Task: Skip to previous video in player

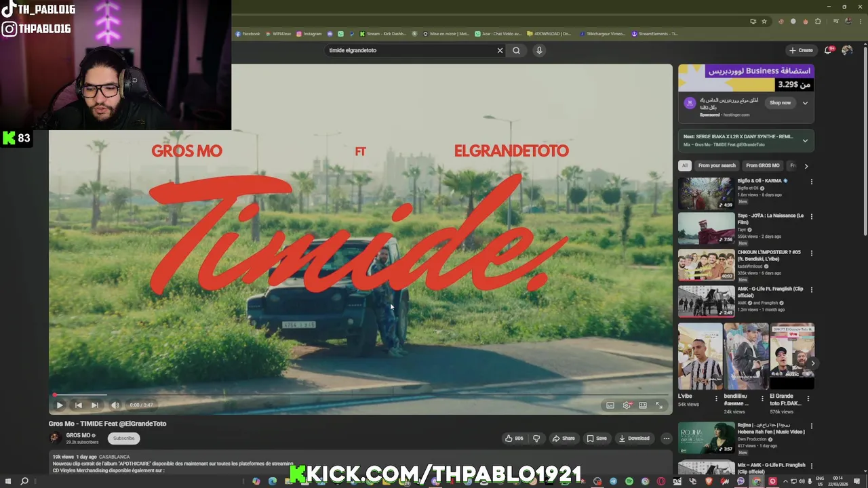Action: point(78,405)
